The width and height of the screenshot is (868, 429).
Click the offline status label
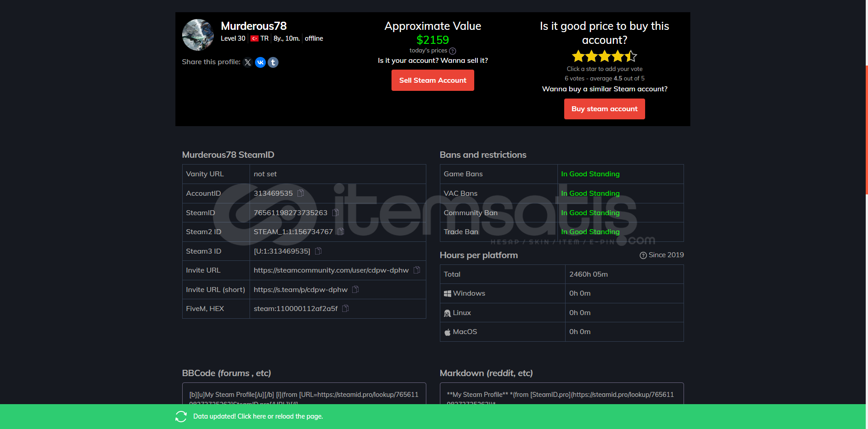coord(314,38)
